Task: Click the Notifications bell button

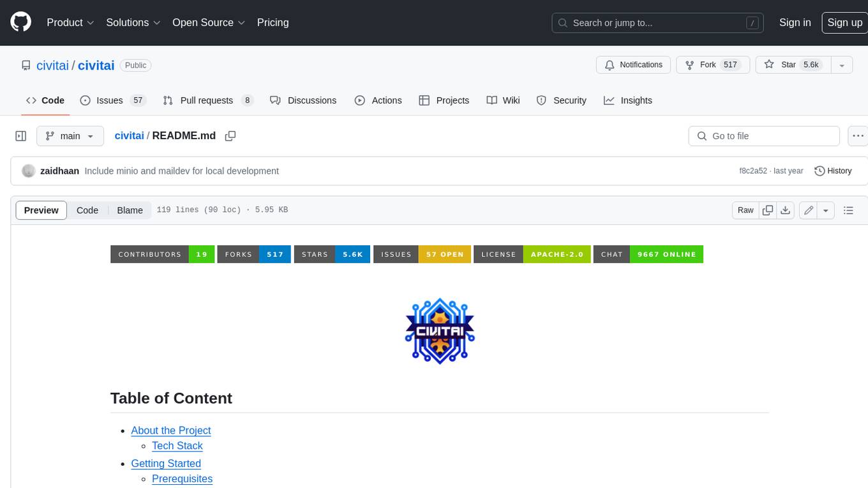Action: pyautogui.click(x=633, y=65)
